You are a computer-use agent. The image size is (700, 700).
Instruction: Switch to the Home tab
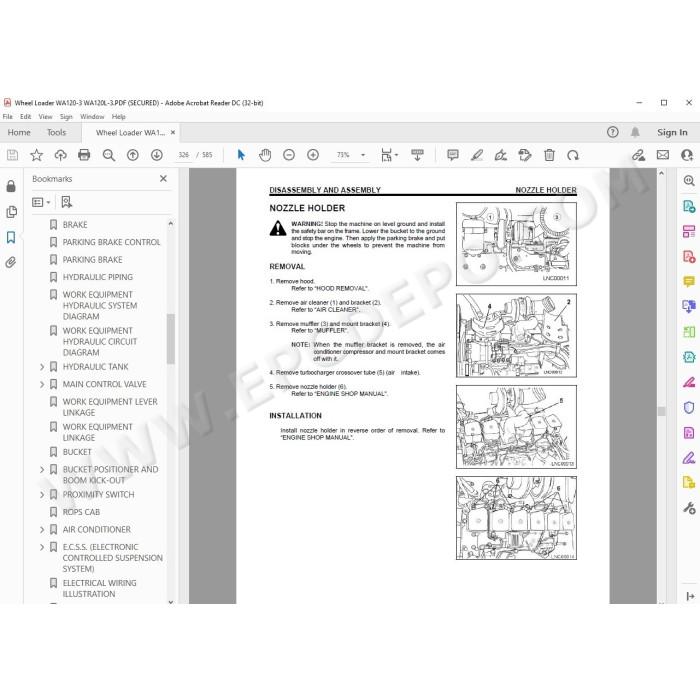point(19,132)
